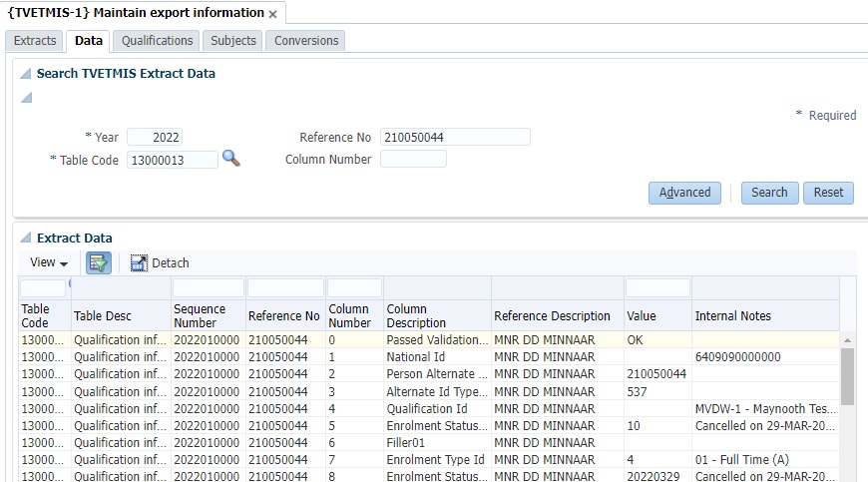Go to the Subjects tab
This screenshot has height=482, width=868.
point(233,41)
